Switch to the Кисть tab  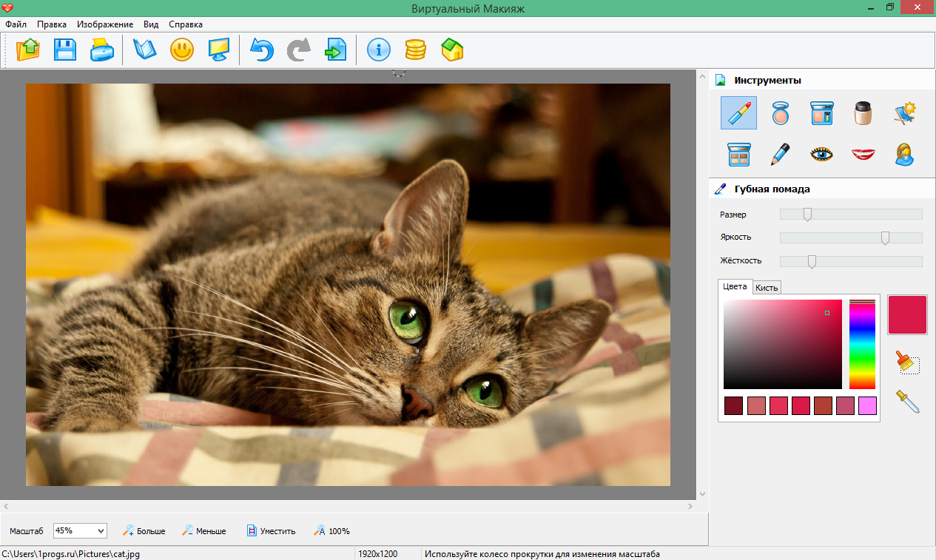click(767, 288)
